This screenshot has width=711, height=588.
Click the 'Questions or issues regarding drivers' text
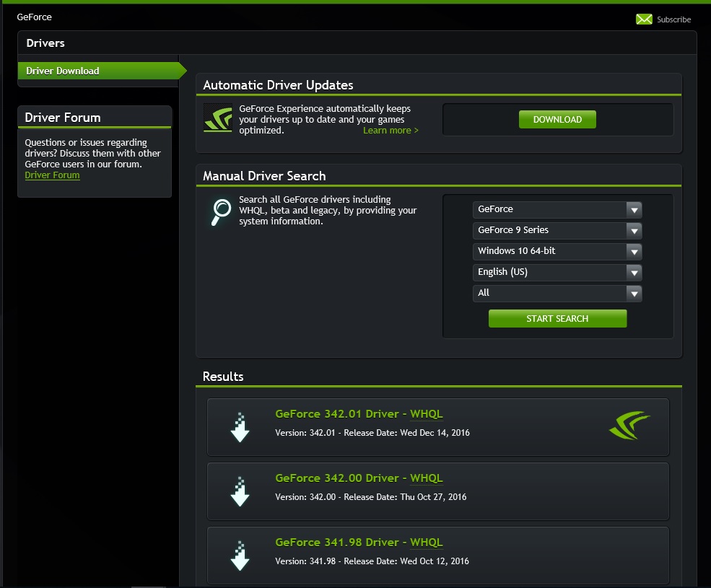(92, 153)
